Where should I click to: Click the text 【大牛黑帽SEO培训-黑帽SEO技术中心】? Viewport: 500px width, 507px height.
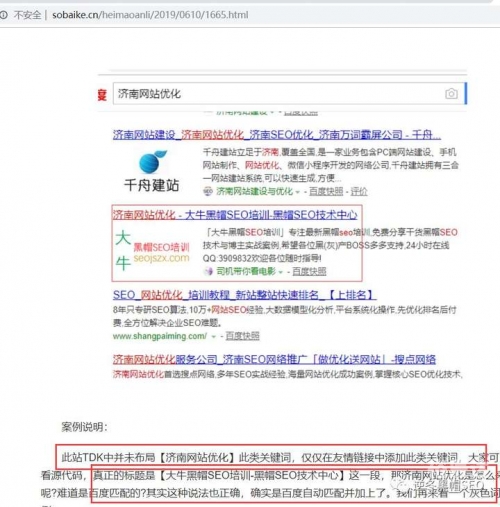coord(252,475)
